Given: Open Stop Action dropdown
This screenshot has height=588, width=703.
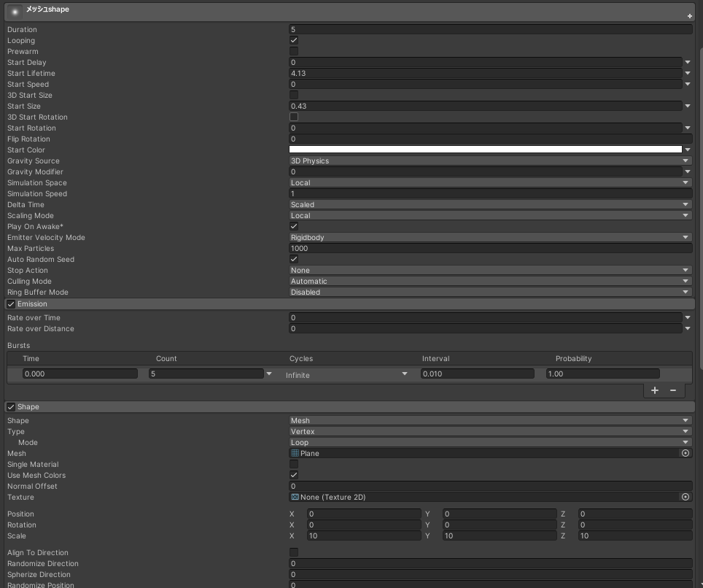Looking at the screenshot, I should [x=491, y=270].
